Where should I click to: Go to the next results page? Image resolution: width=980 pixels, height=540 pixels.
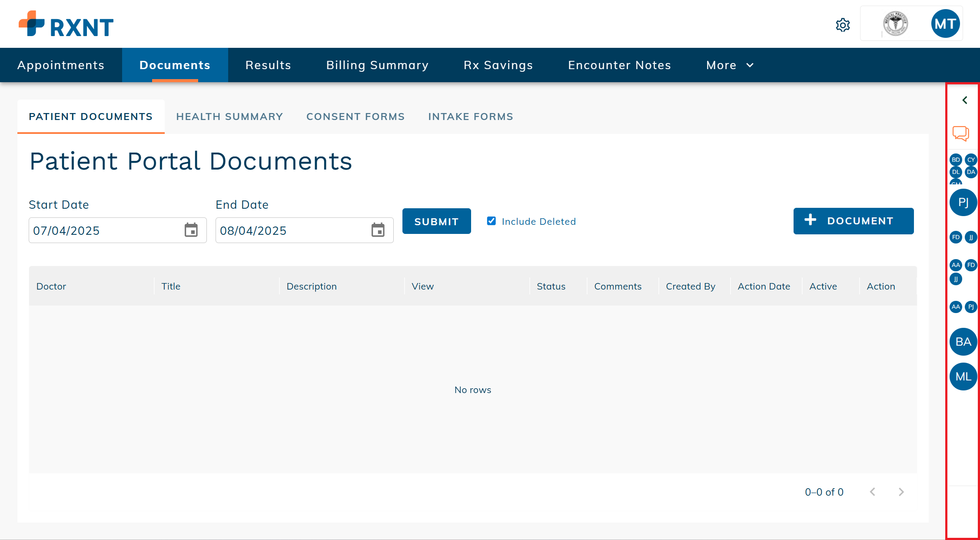pyautogui.click(x=901, y=492)
